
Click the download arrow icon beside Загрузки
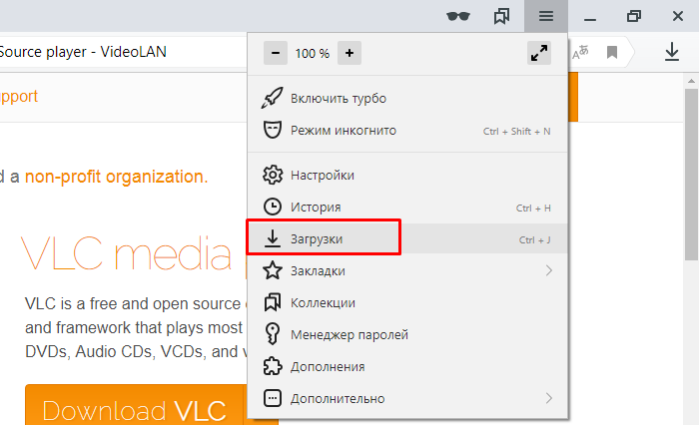tap(272, 239)
